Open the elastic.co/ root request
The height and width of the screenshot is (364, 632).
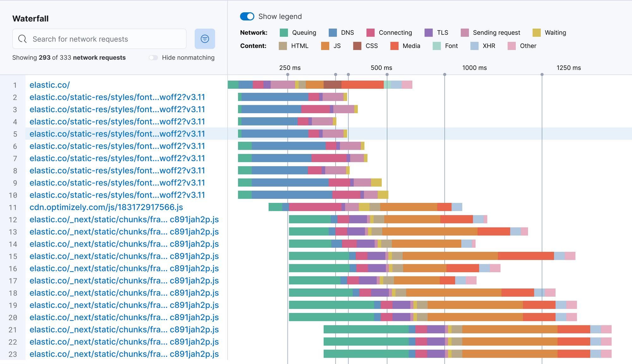49,85
